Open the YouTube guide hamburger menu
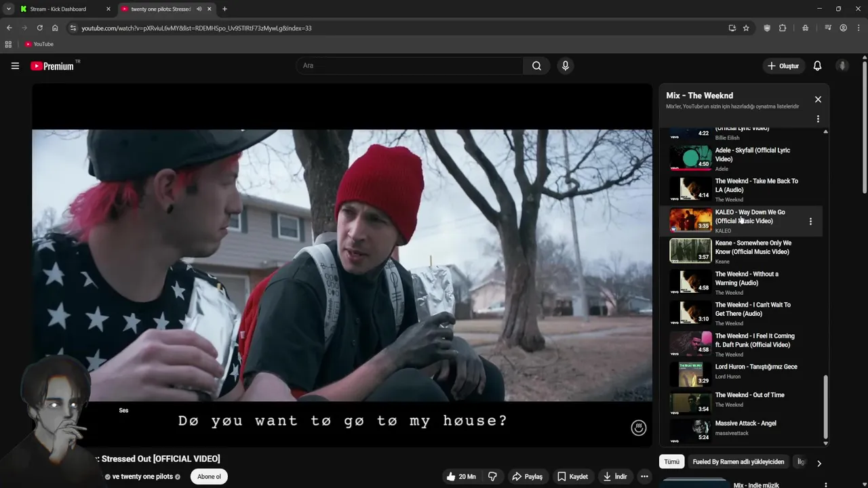This screenshot has height=488, width=868. point(15,66)
